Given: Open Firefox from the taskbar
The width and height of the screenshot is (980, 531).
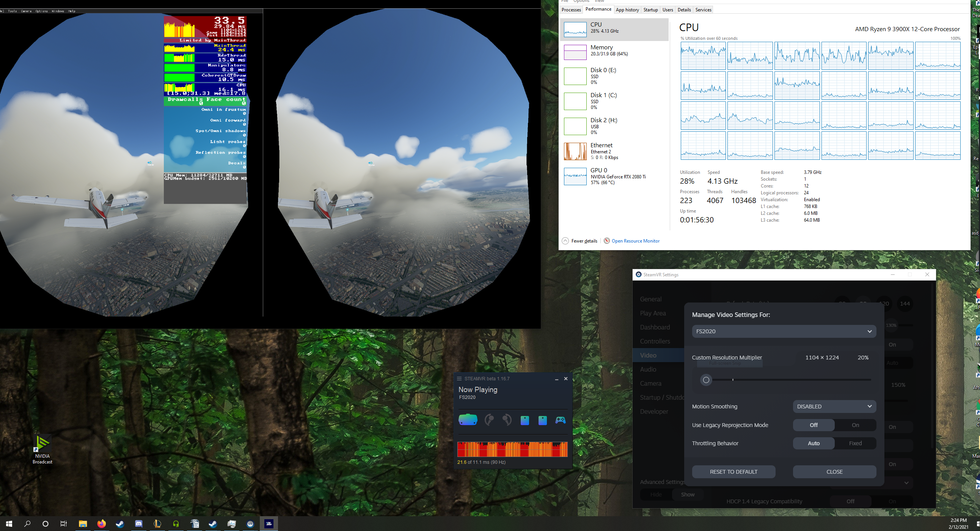Looking at the screenshot, I should click(x=101, y=524).
